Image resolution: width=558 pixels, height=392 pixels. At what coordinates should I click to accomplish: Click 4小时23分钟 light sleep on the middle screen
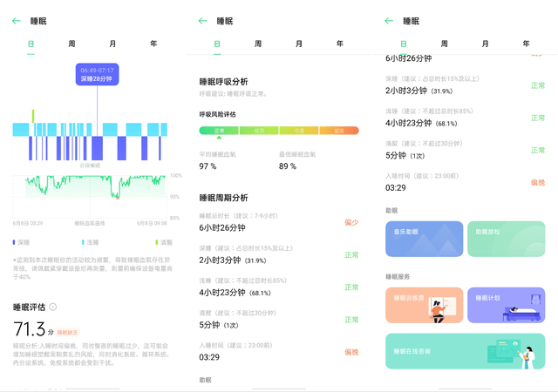click(x=222, y=293)
